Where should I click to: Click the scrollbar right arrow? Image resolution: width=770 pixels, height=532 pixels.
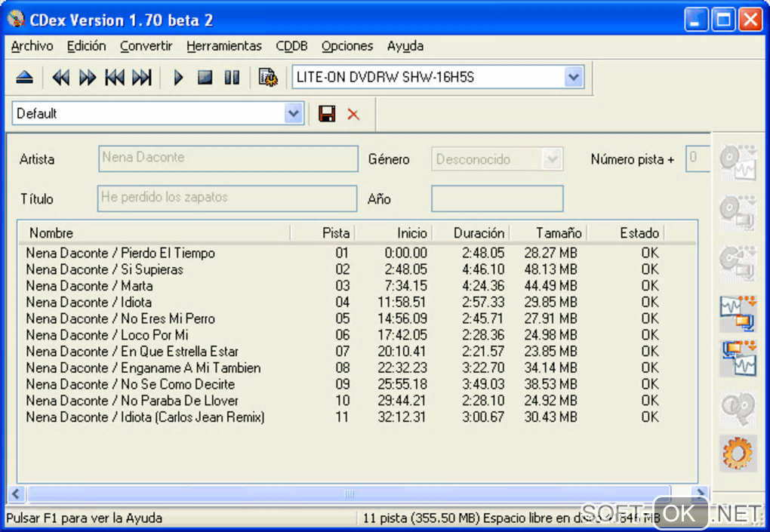click(x=699, y=494)
